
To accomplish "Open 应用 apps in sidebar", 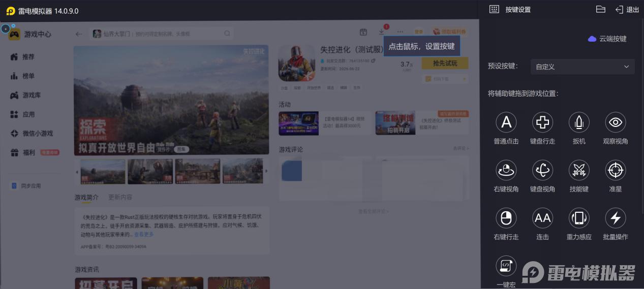I will (23, 115).
